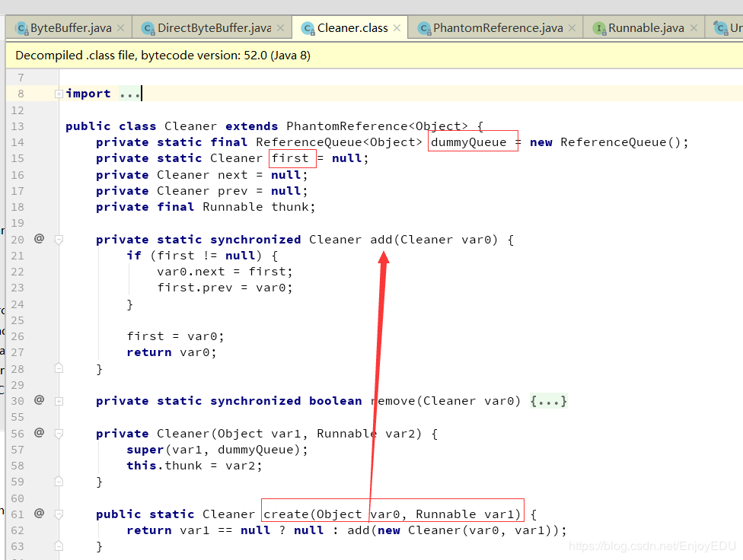Click the DirectByteBuffer.java class file icon
Screen dimensions: 743x560
[148, 28]
